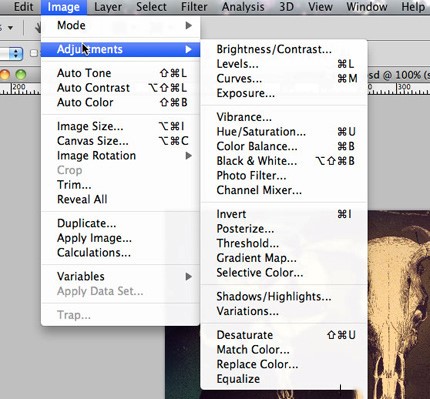Image resolution: width=430 pixels, height=399 pixels.
Task: Open the options bar popup stepper
Action: 16,53
